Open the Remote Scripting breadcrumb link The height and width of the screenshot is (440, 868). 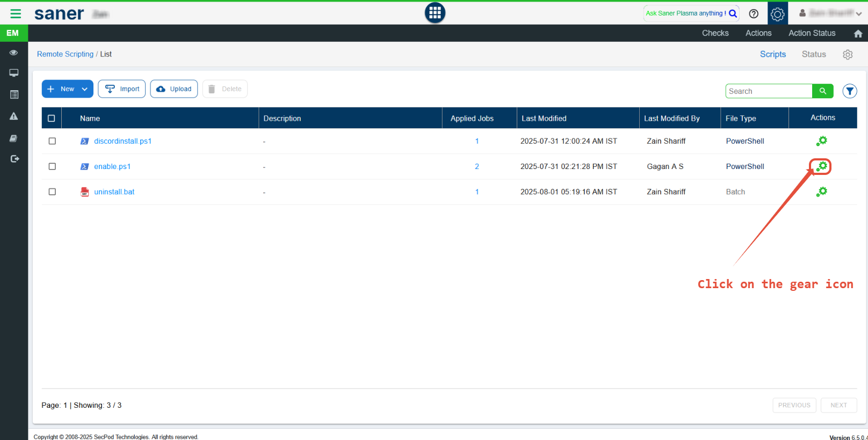[65, 54]
